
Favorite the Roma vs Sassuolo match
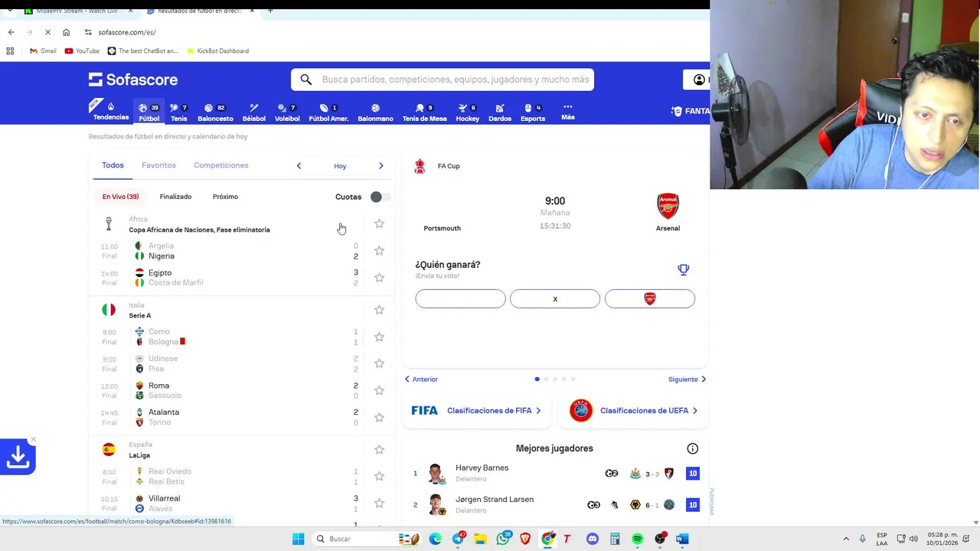[x=379, y=390]
